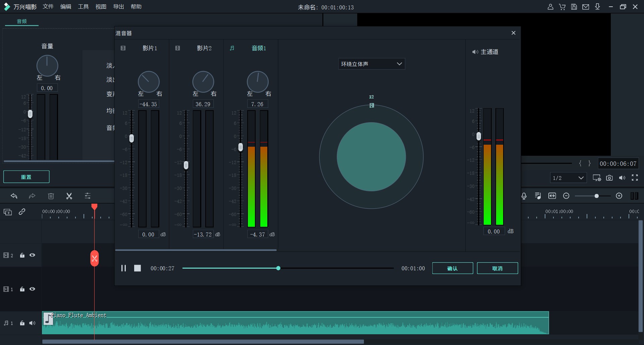The image size is (644, 345).
Task: Enter fullscreen preview mode
Action: click(x=635, y=178)
